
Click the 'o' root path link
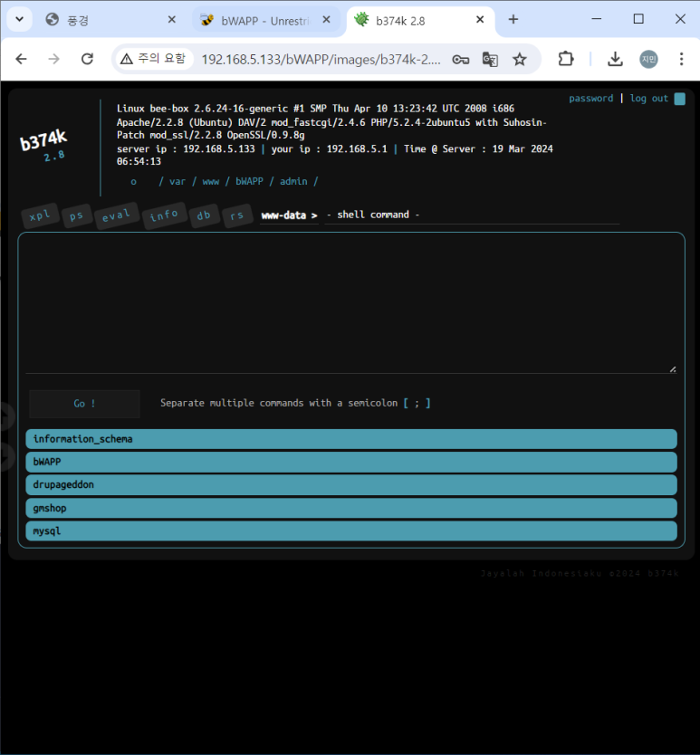[x=133, y=182]
